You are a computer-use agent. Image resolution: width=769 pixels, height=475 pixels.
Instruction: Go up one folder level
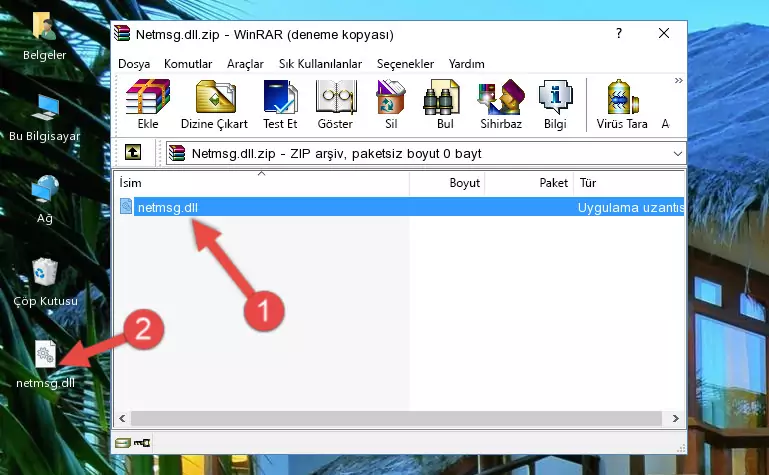[x=133, y=152]
